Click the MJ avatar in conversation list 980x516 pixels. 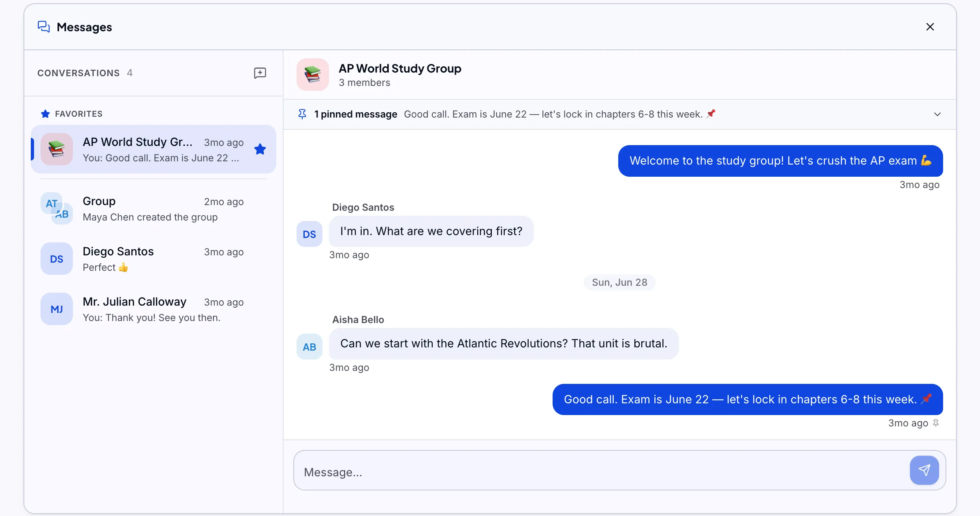tap(57, 309)
